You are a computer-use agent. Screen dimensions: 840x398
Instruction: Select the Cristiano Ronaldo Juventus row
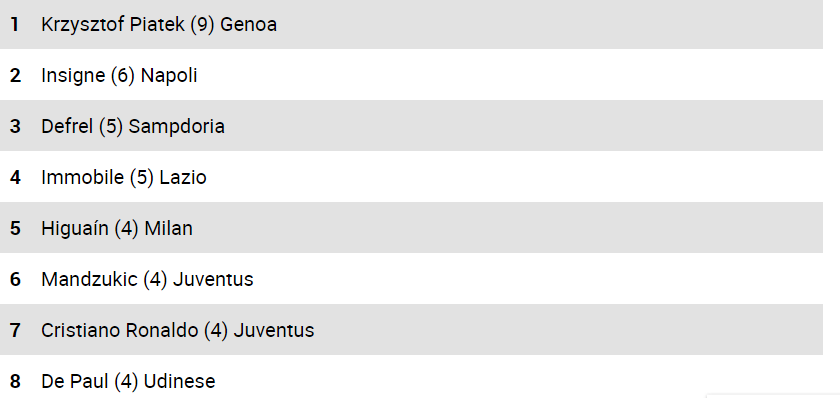tap(411, 329)
